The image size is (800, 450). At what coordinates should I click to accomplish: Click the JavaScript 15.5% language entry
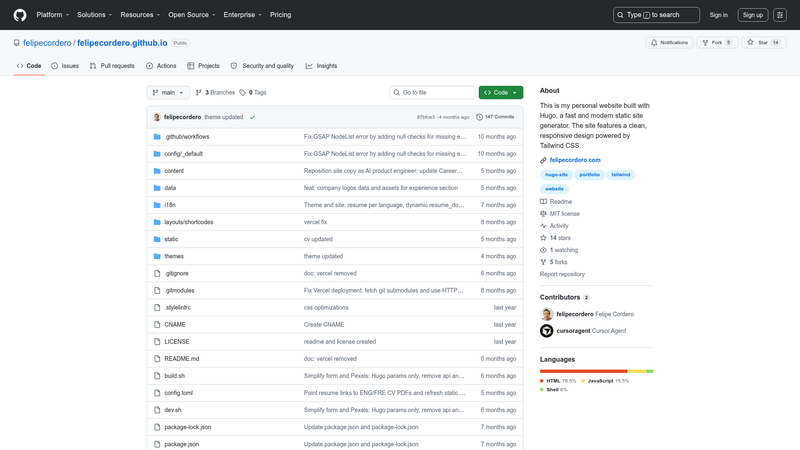[x=605, y=381]
